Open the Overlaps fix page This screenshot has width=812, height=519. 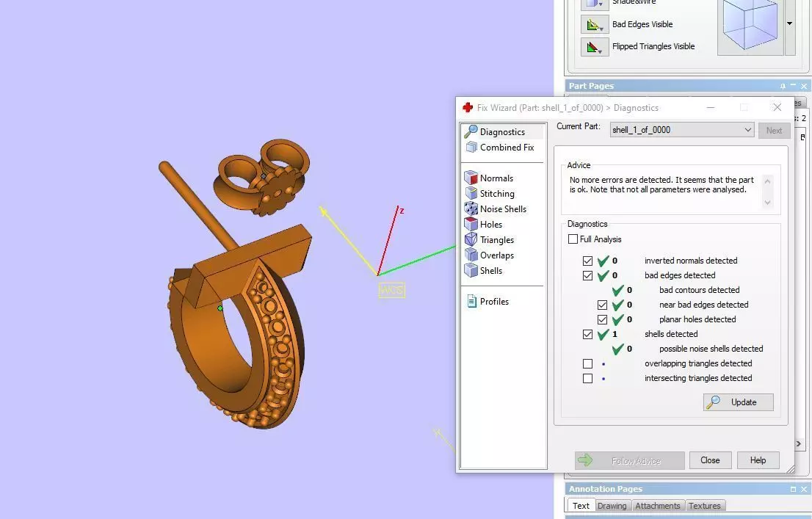click(490, 255)
